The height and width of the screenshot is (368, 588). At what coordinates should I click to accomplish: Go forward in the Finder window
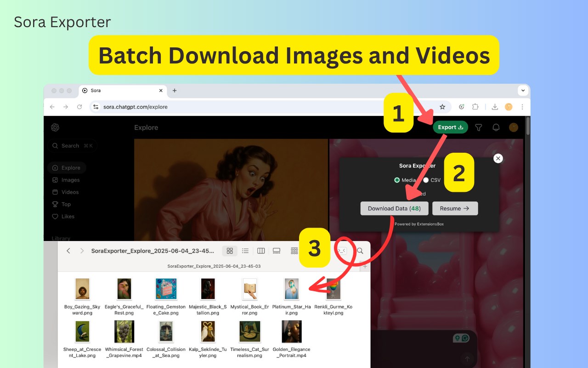(82, 251)
